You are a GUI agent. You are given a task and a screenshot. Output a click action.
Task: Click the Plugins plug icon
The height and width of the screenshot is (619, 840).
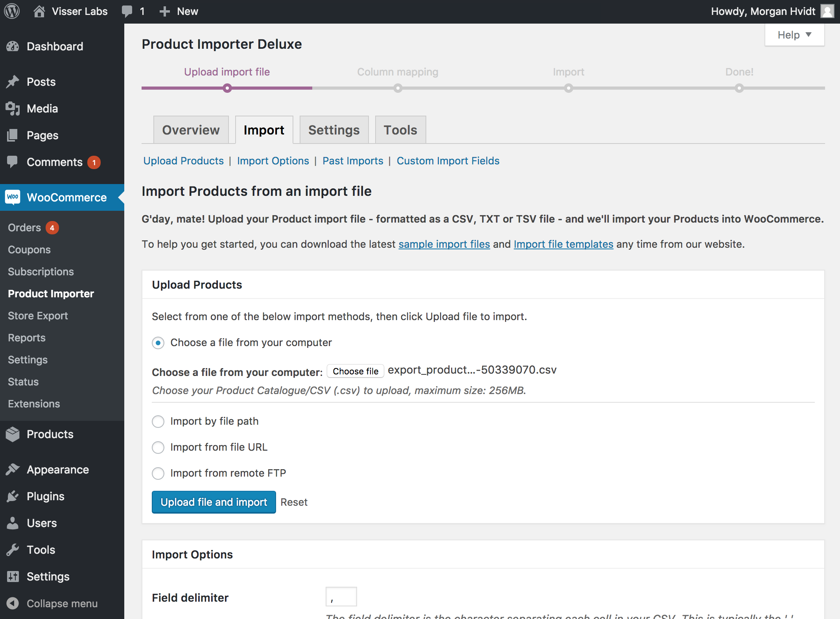click(13, 496)
